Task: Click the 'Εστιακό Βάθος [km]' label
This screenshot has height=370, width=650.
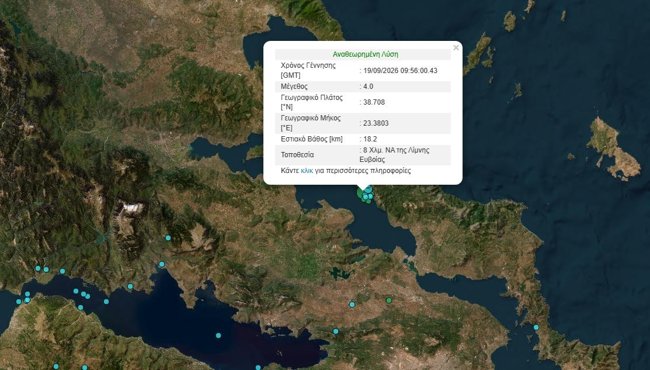Action: pyautogui.click(x=312, y=139)
